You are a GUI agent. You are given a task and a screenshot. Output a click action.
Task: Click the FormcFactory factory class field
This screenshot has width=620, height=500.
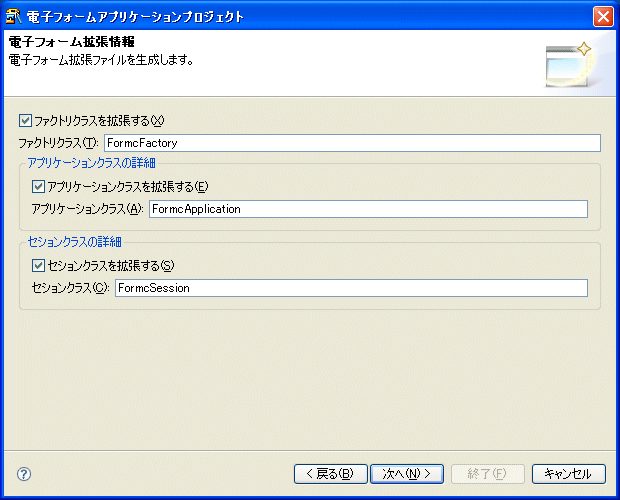pos(352,143)
